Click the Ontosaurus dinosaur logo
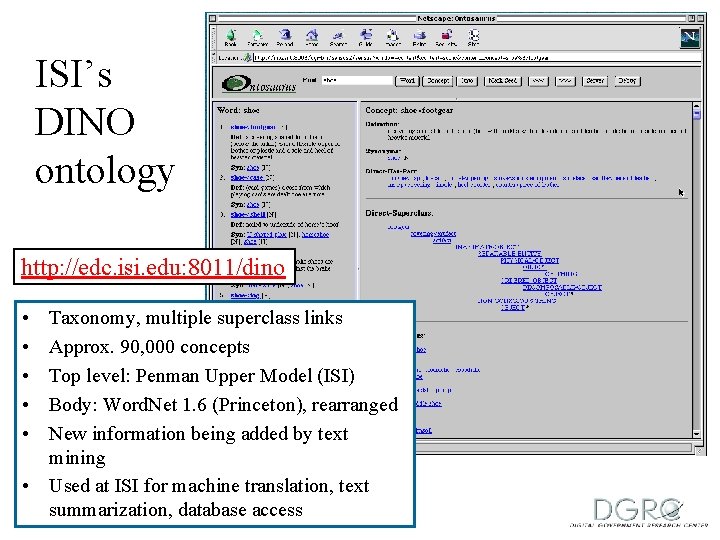 [x=259, y=83]
